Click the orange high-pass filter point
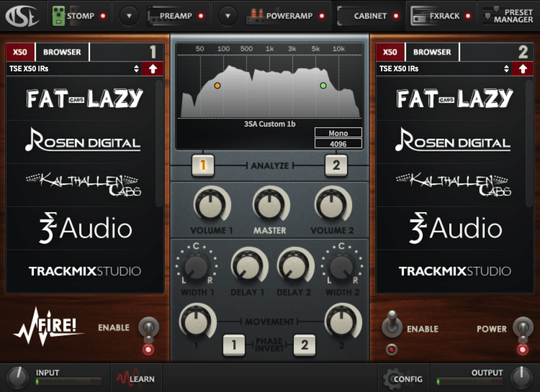 click(217, 86)
